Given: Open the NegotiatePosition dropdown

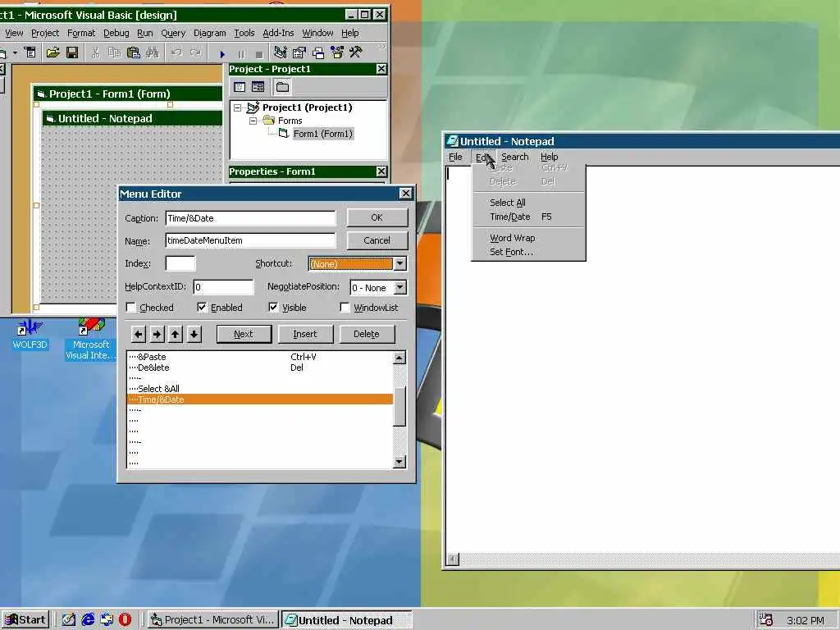Looking at the screenshot, I should (x=399, y=288).
